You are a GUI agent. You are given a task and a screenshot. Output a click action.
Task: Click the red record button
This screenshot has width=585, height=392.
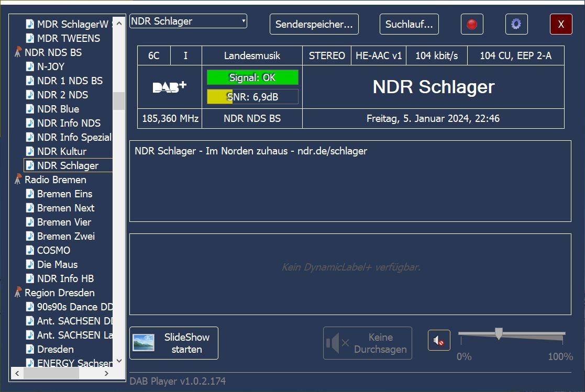[x=472, y=24]
